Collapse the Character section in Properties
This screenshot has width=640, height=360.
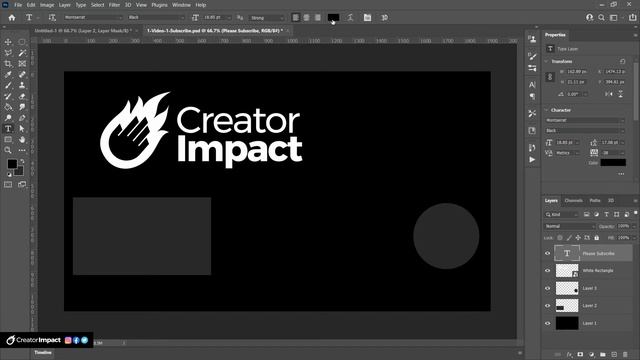[547, 110]
